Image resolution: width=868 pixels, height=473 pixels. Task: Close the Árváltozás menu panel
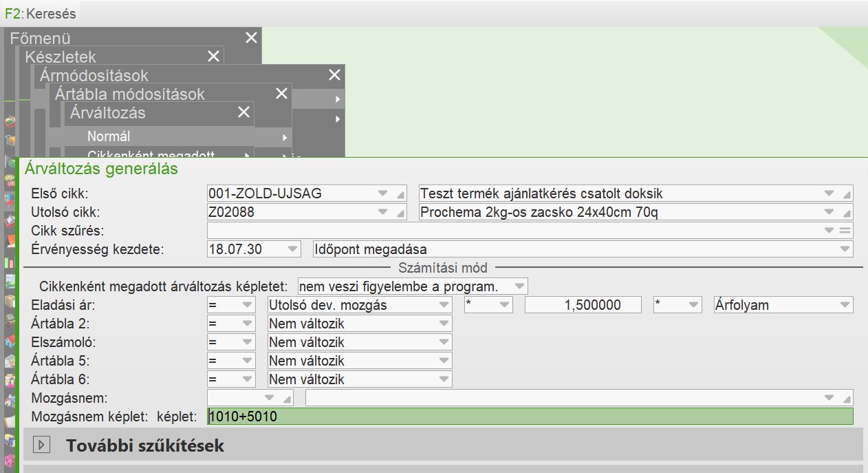click(243, 112)
